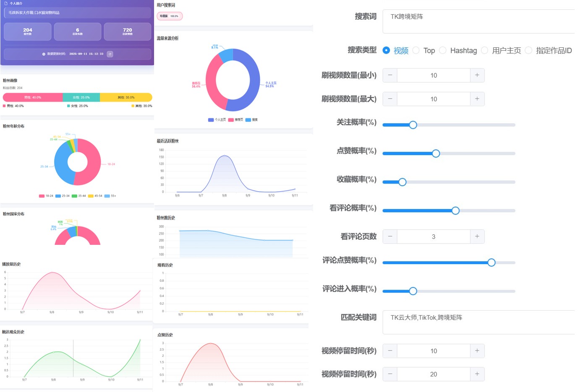Click minus icon on stay-time field showing 10
Viewport: 578px width, 392px height.
pos(390,351)
